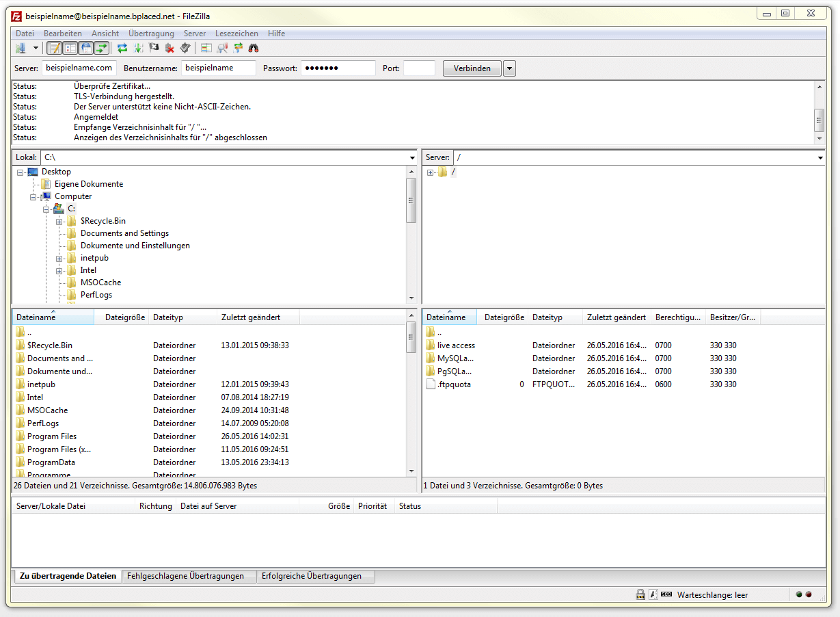840x617 pixels.
Task: Cancel current operation with flag icon
Action: coord(154,48)
